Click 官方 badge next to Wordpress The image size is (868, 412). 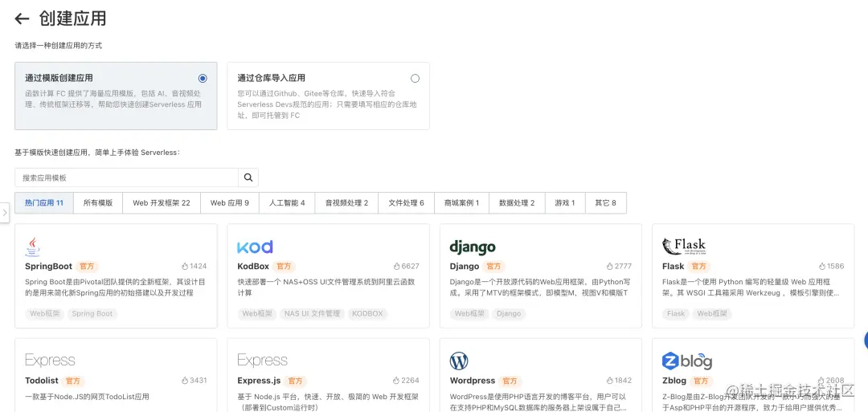pos(510,381)
